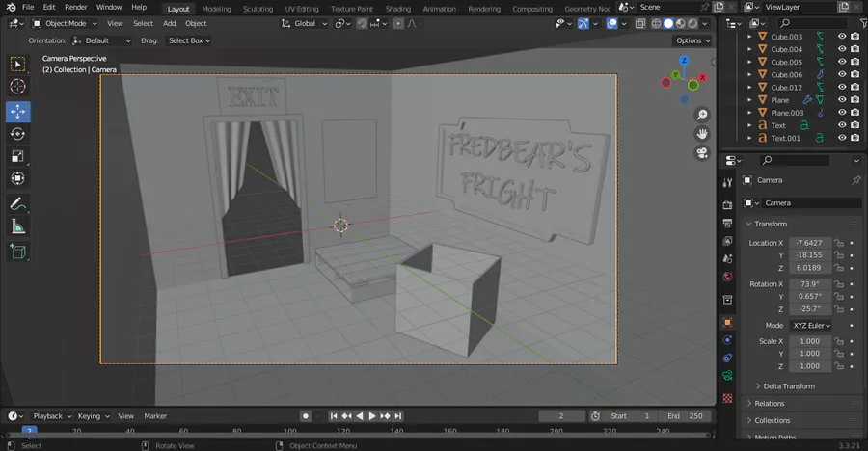The image size is (868, 451).
Task: Select the Rotate tool
Action: (x=17, y=134)
